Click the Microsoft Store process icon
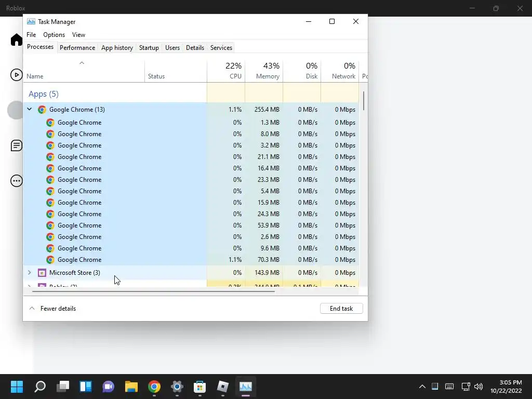 coord(42,273)
